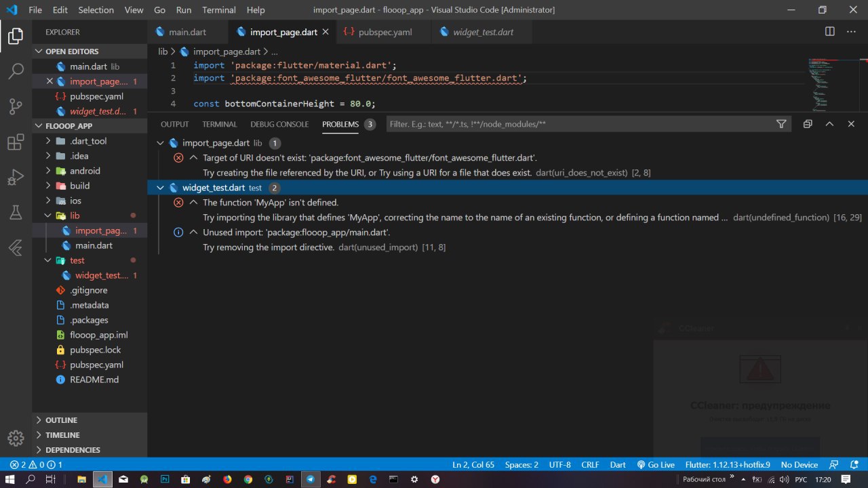Open the Windows Action Center icon
This screenshot has width=868, height=488.
(x=846, y=479)
